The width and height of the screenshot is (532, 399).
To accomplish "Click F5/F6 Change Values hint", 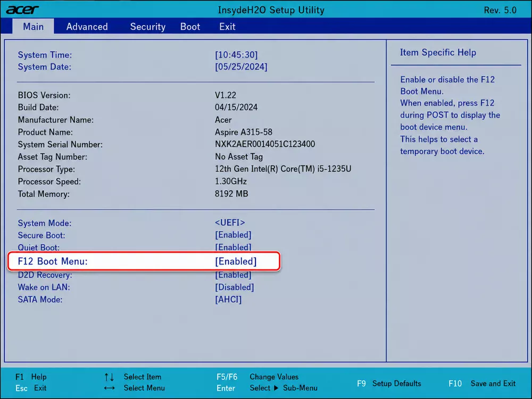I will pos(257,377).
